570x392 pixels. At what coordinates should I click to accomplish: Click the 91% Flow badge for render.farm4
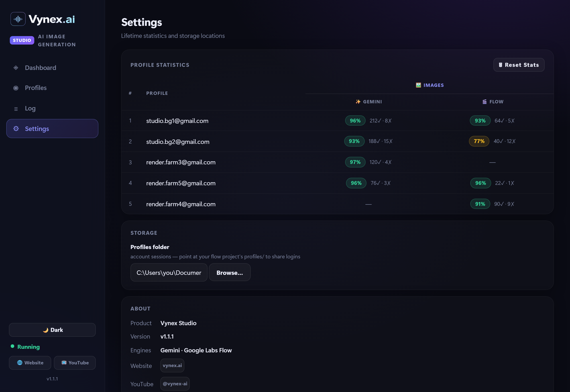coord(480,204)
